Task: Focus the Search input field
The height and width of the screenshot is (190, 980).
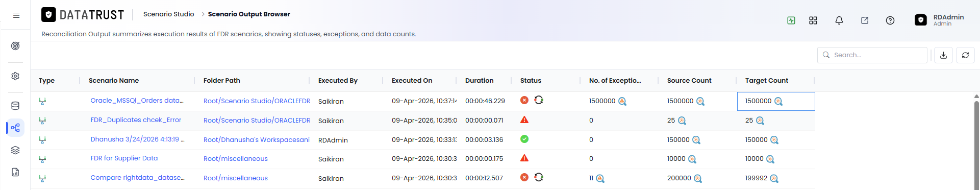Action: point(872,55)
